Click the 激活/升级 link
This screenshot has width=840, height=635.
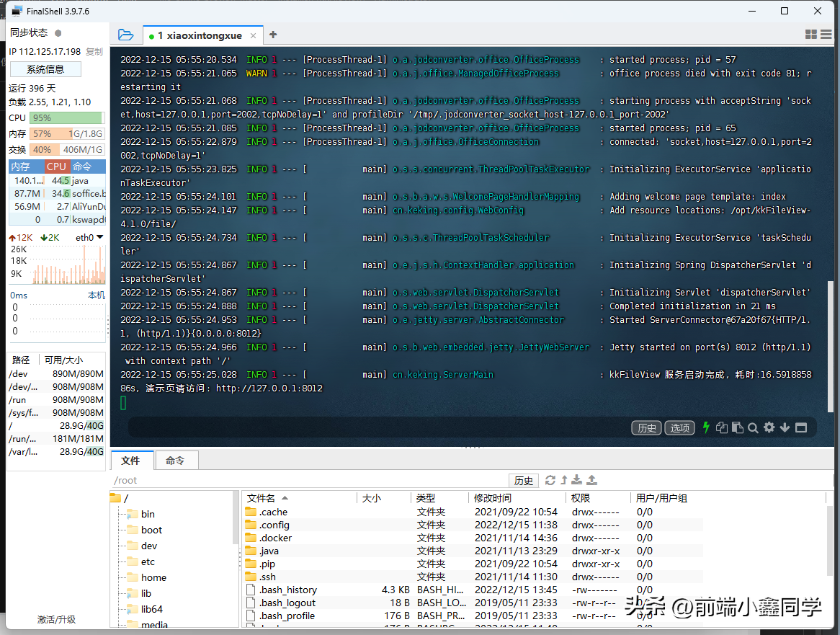coord(56,619)
